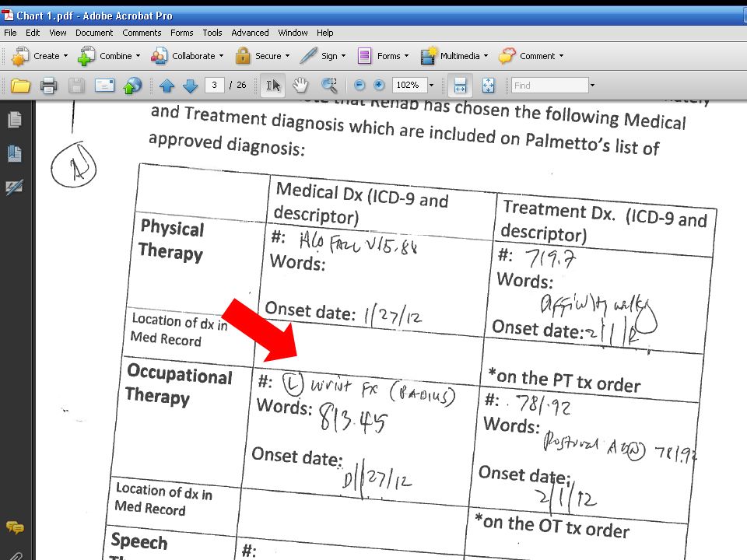Open the Pages panel in sidebar
The width and height of the screenshot is (747, 560).
pyautogui.click(x=15, y=120)
